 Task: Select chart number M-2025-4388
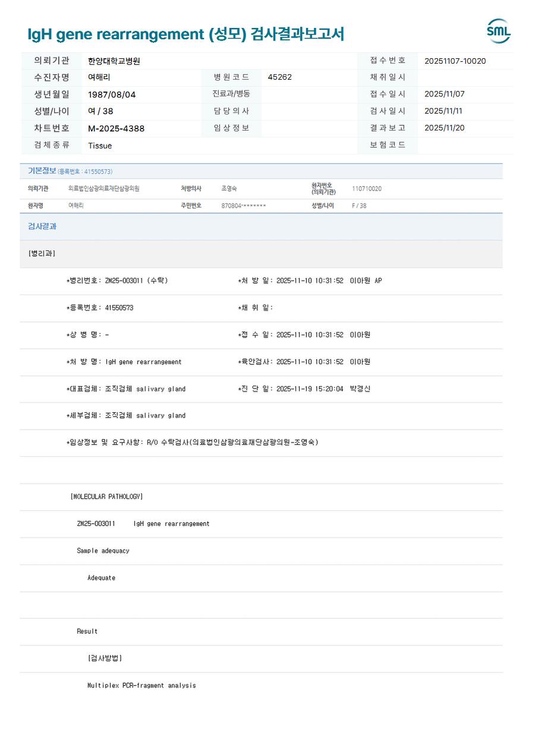pos(116,128)
